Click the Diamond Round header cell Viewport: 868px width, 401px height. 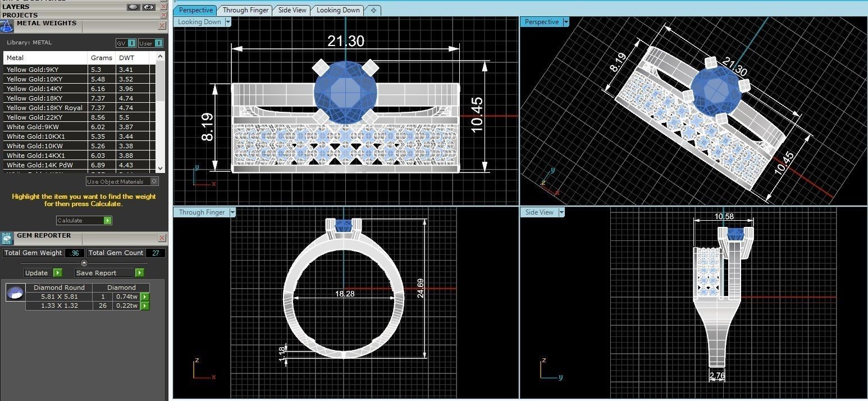(60, 288)
